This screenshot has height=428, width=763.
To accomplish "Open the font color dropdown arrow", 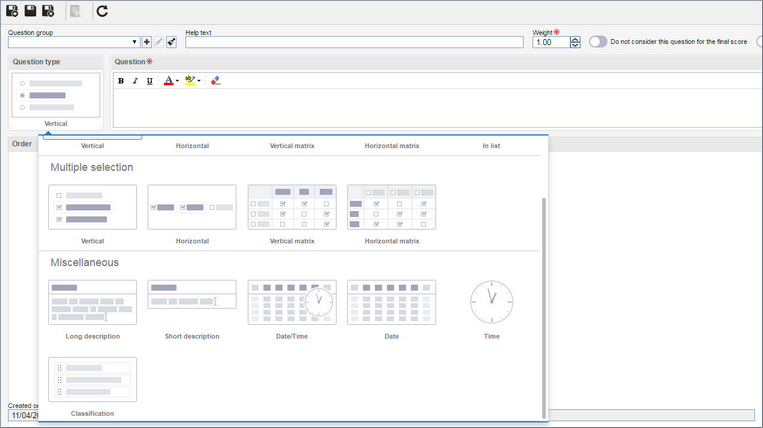I will (177, 81).
